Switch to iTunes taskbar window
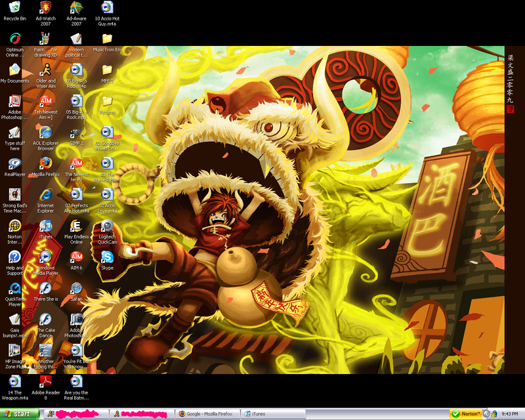The width and height of the screenshot is (525, 420). click(x=274, y=414)
